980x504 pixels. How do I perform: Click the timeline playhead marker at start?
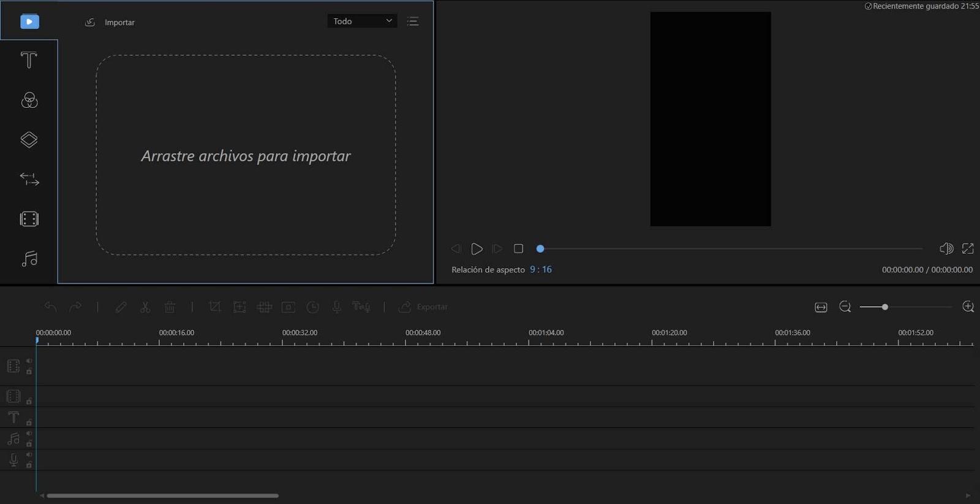coord(37,340)
